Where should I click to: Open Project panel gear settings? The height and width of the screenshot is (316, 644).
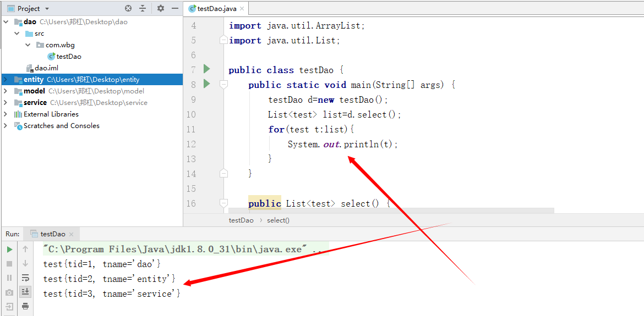pyautogui.click(x=161, y=8)
